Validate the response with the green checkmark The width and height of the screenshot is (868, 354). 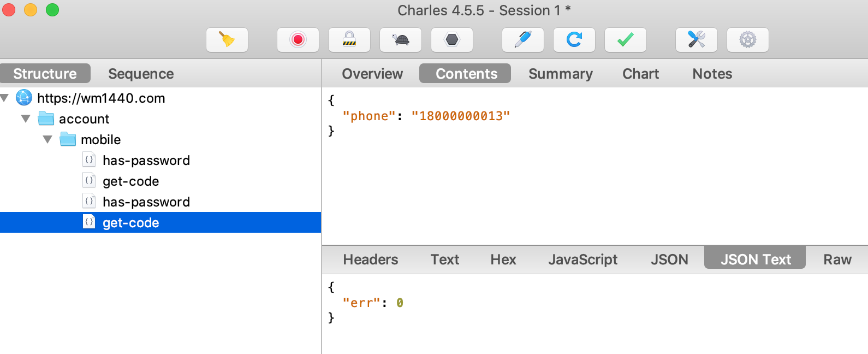click(626, 40)
